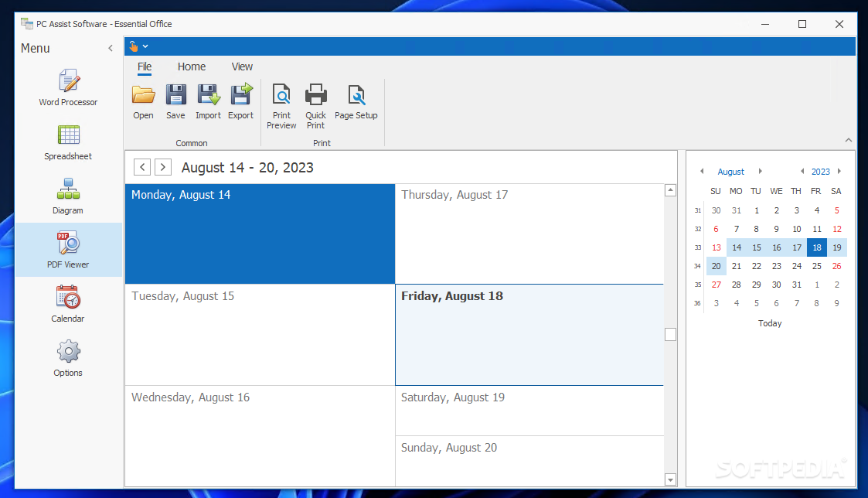868x498 pixels.
Task: Go to next month after August
Action: point(760,171)
